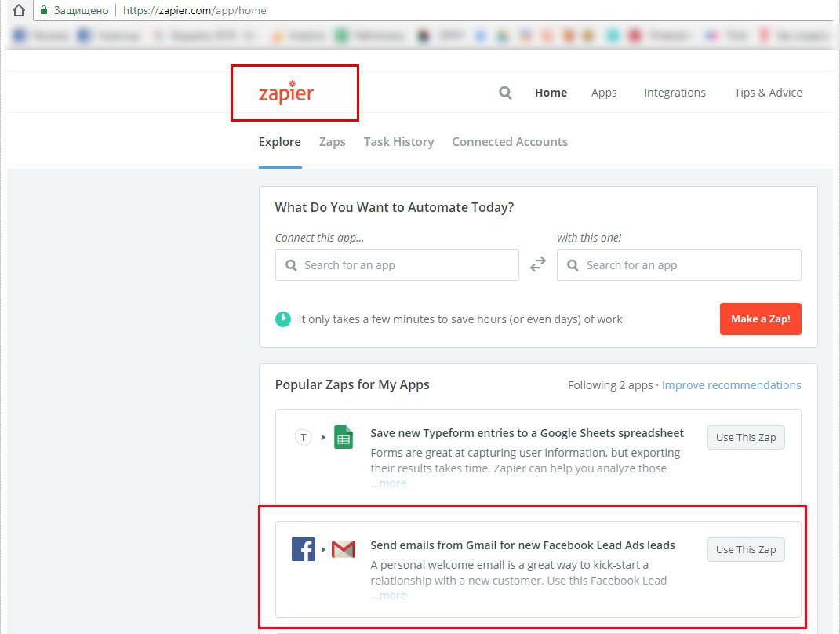Click the green clock icon
This screenshot has height=634, width=840.
[283, 319]
